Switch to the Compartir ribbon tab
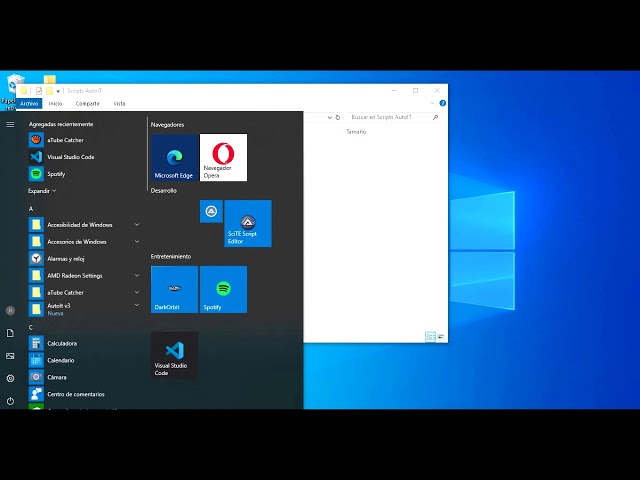This screenshot has width=640, height=480. tap(88, 103)
